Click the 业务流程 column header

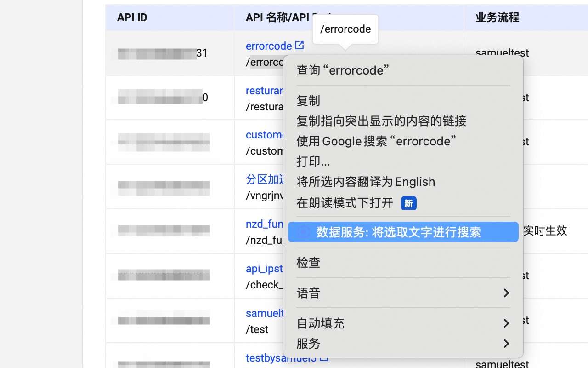click(x=497, y=17)
